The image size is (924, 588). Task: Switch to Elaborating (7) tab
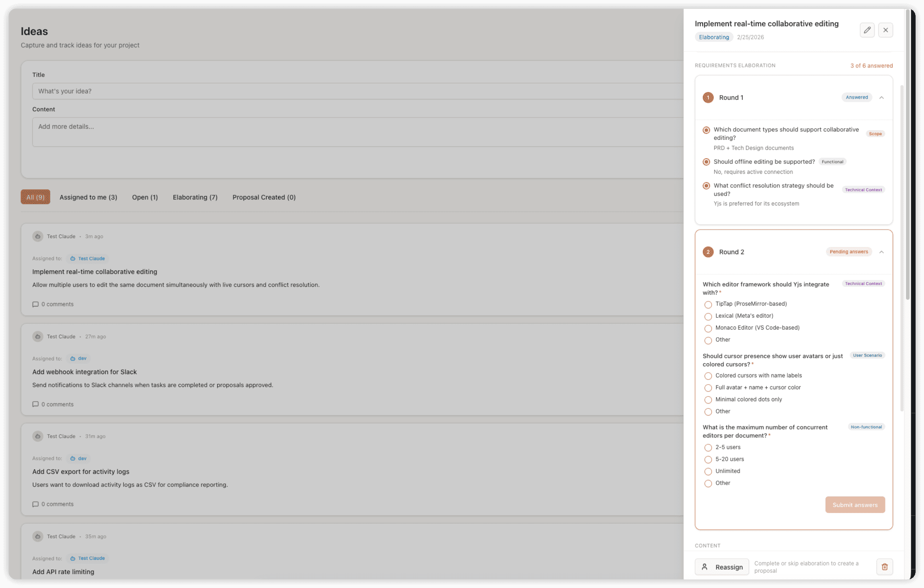195,197
